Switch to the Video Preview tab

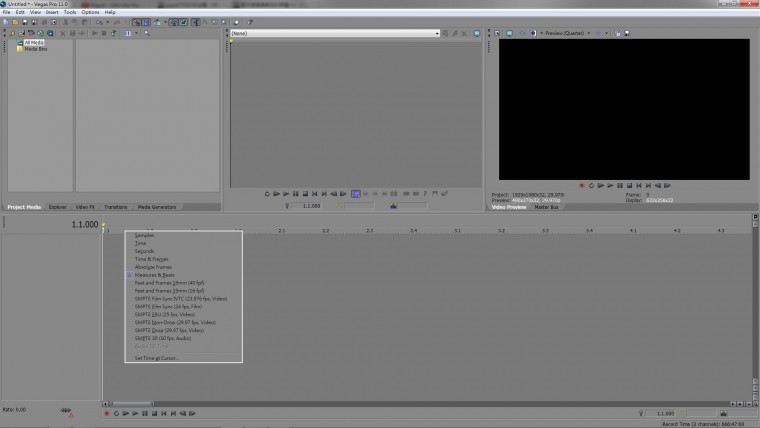coord(508,207)
